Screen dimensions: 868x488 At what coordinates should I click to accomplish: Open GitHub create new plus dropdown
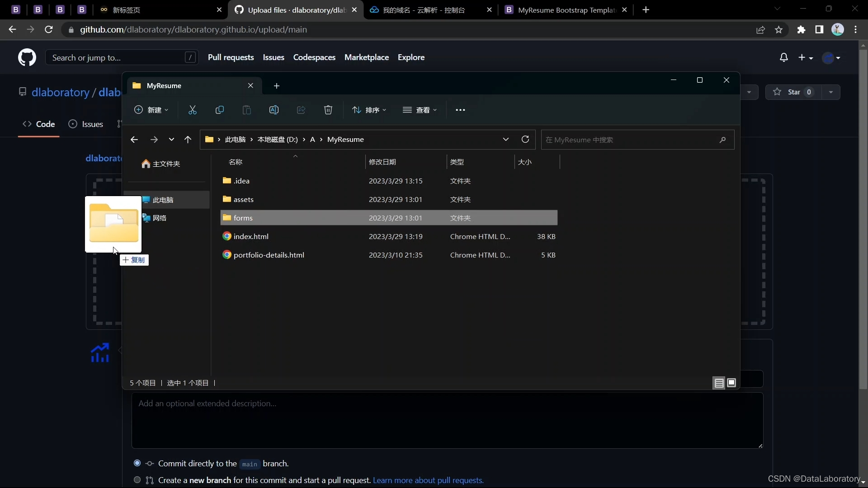[x=806, y=57]
